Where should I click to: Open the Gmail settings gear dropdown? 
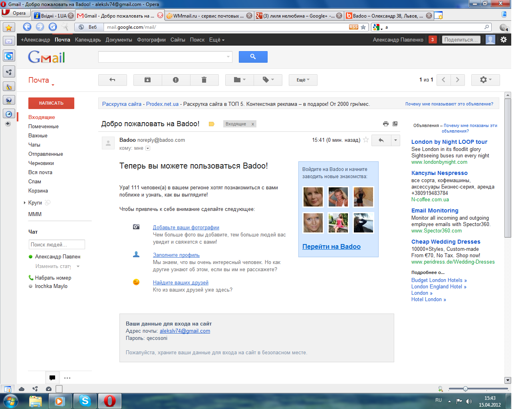pyautogui.click(x=485, y=80)
